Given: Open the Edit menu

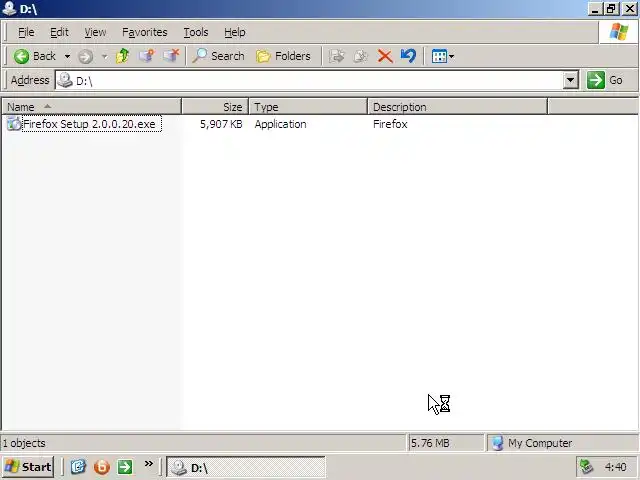Looking at the screenshot, I should 59,32.
